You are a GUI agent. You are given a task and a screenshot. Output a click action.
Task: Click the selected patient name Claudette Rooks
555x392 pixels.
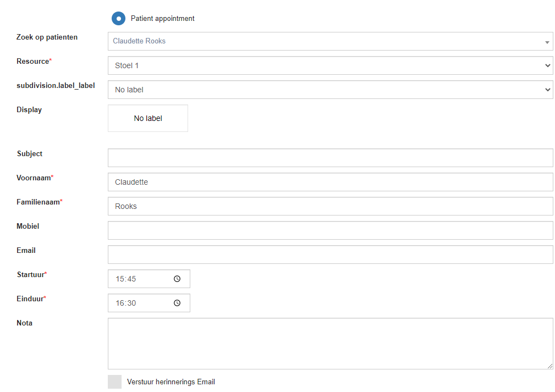tap(139, 41)
